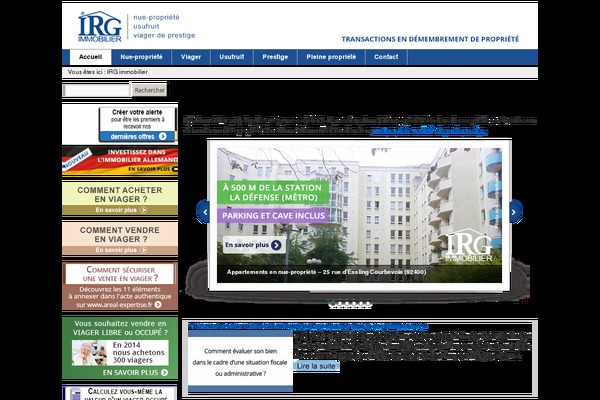Click the Rechercher button
600x400 pixels.
click(x=150, y=90)
